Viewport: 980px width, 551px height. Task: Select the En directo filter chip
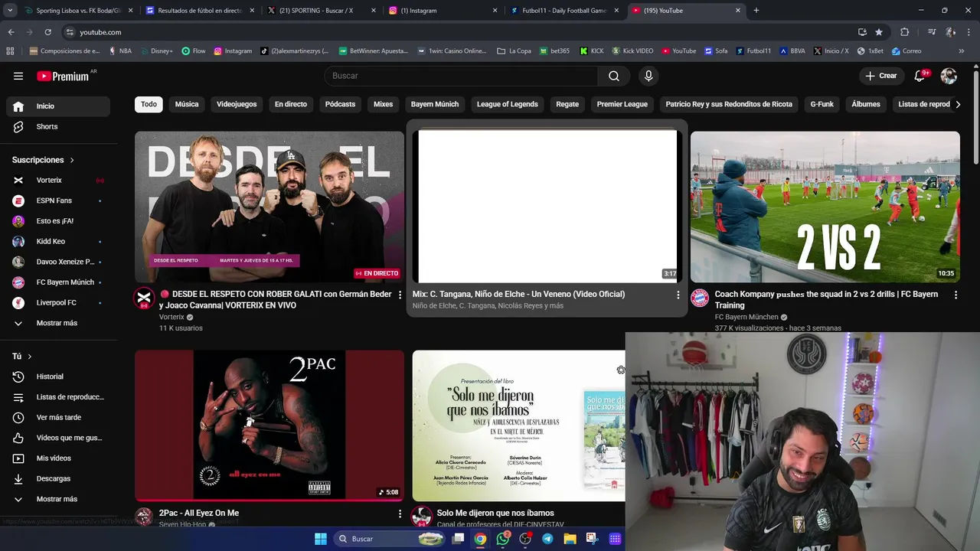pyautogui.click(x=291, y=104)
